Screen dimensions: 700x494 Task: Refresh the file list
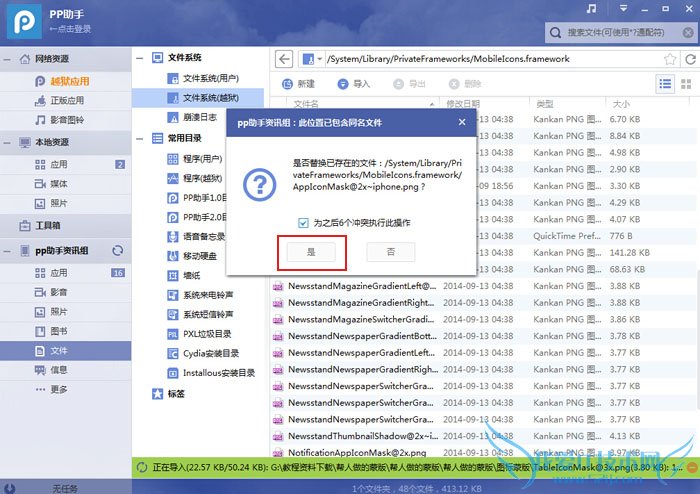[691, 59]
